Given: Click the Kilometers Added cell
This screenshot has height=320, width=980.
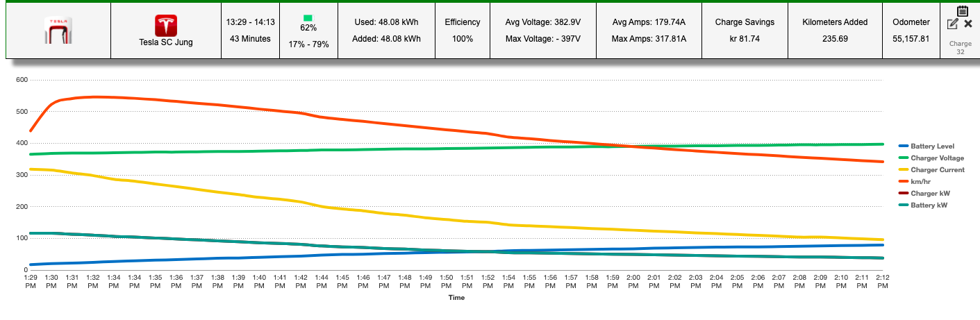Looking at the screenshot, I should 834,30.
